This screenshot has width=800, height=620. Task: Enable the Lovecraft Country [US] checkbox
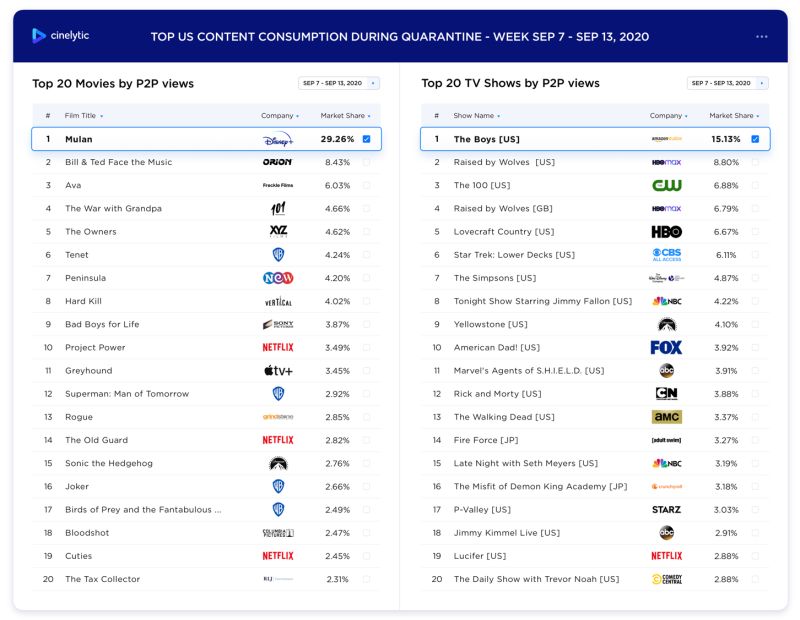(x=755, y=232)
